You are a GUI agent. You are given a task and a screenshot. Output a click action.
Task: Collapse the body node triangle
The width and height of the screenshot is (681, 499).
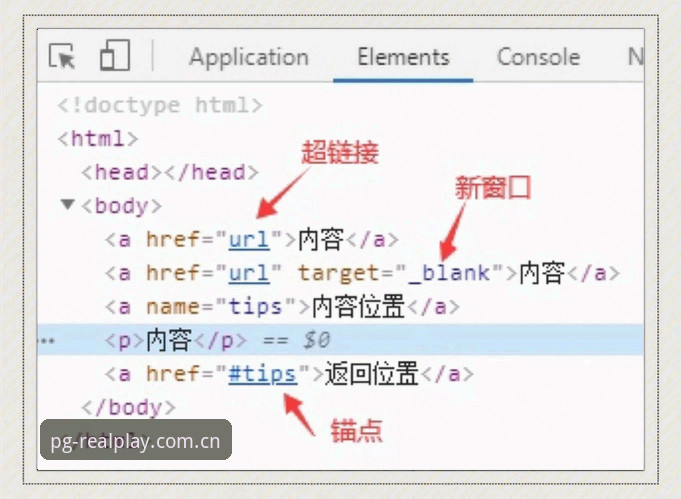click(67, 204)
